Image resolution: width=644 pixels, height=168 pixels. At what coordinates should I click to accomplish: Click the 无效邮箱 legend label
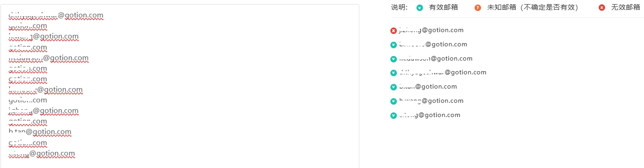point(625,7)
